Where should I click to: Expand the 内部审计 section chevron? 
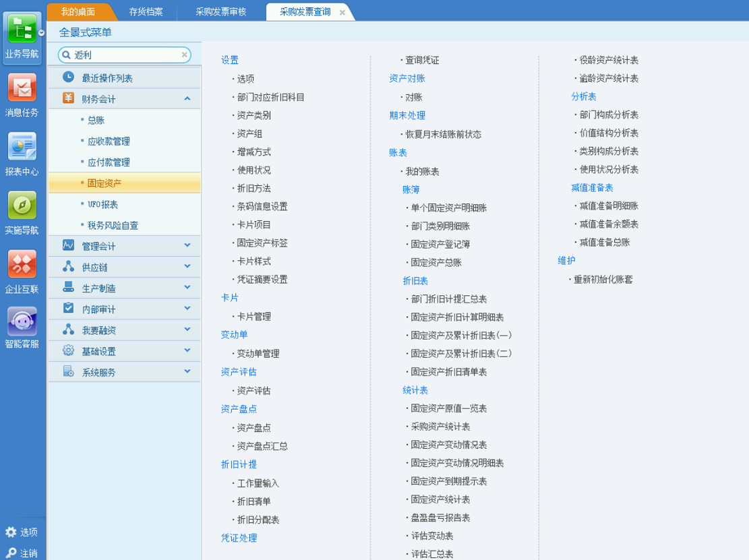(x=187, y=308)
